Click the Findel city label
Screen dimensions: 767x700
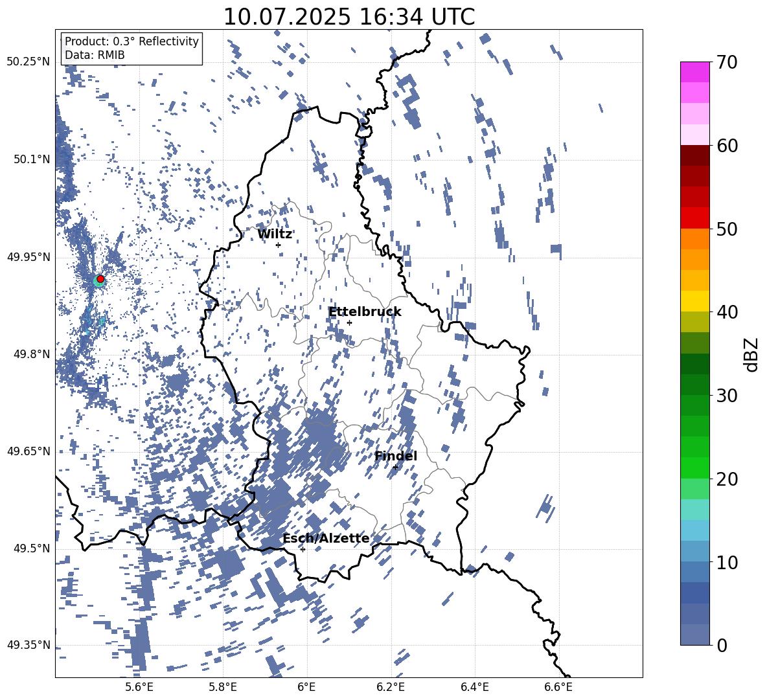click(x=396, y=456)
